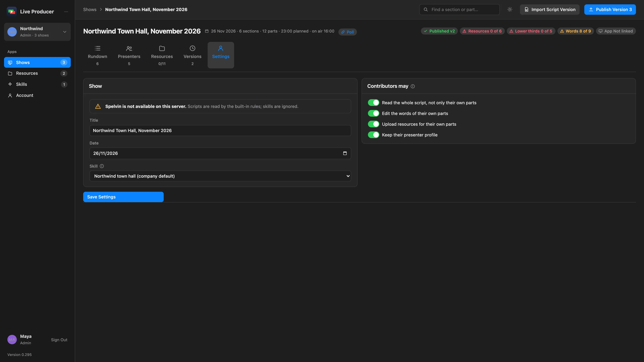Click Maya's user avatar
This screenshot has height=362, width=644.
click(x=12, y=340)
